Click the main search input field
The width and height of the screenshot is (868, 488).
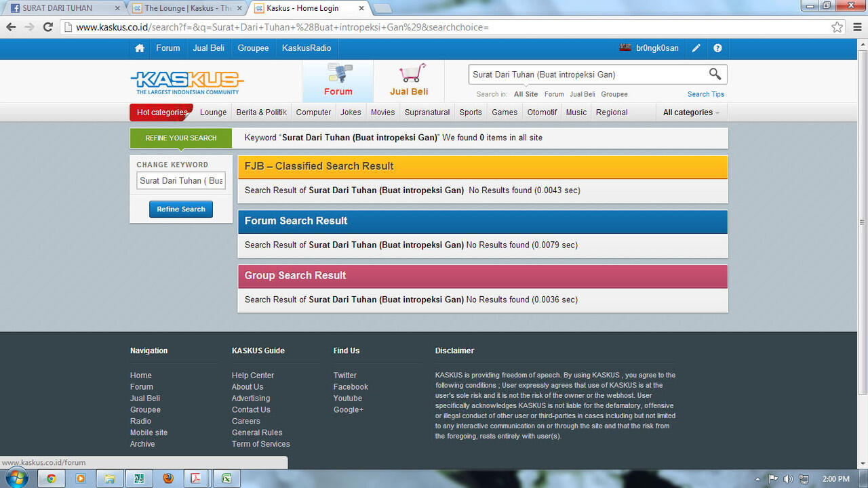click(x=587, y=75)
